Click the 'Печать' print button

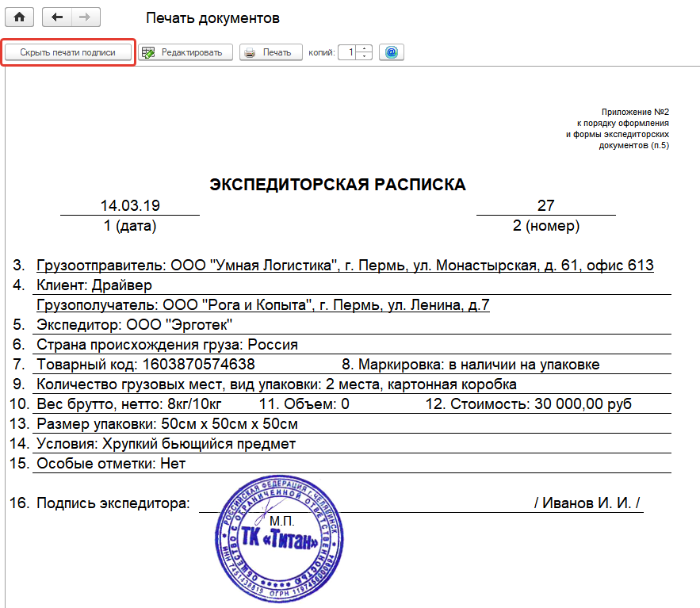[x=271, y=52]
